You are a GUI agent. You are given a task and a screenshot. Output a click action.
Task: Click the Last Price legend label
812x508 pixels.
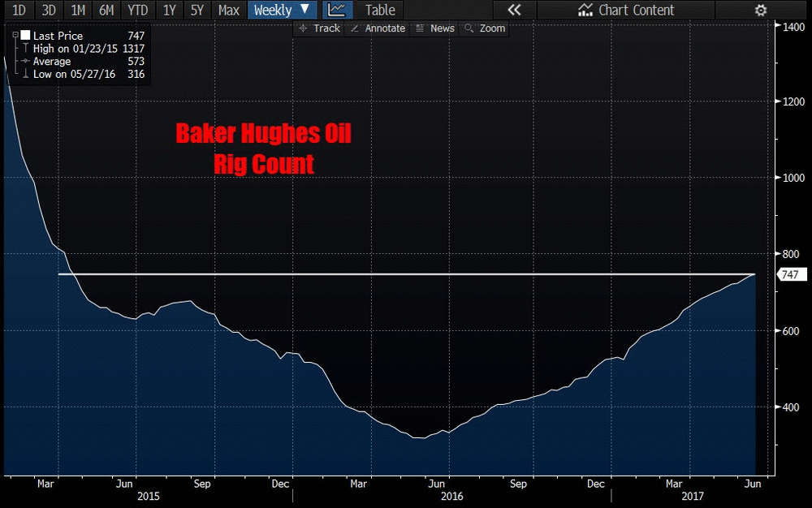(x=58, y=36)
